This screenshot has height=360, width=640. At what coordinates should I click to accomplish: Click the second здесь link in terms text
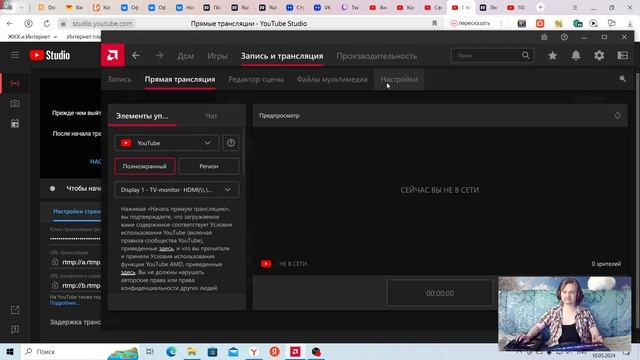point(128,272)
